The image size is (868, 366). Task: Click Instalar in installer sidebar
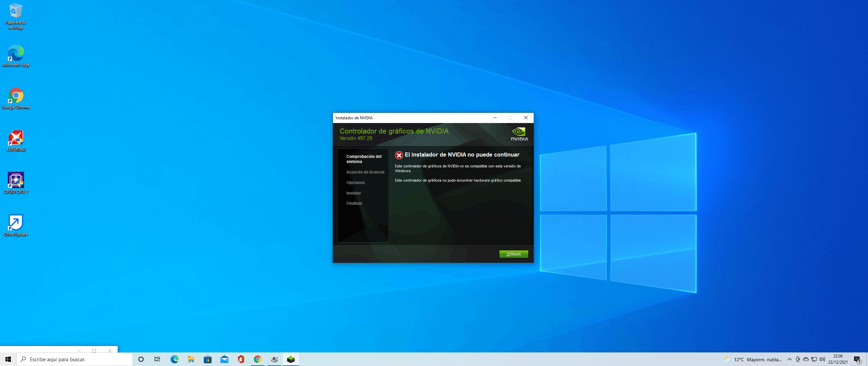pos(354,193)
